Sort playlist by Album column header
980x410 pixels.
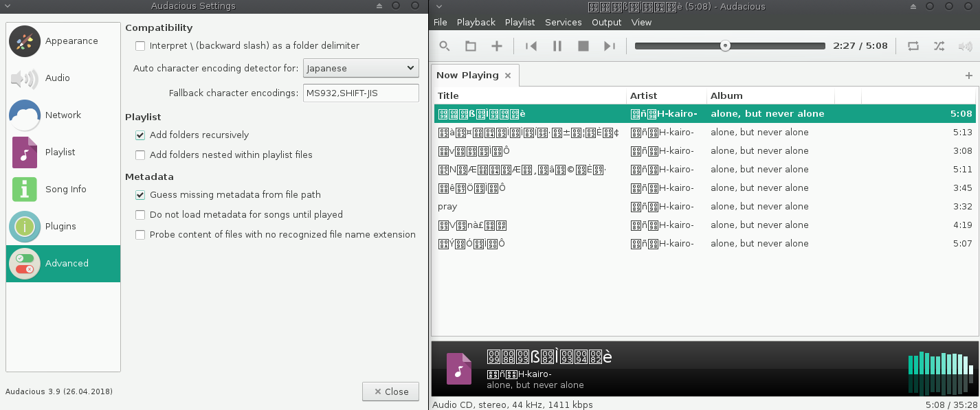pos(770,95)
